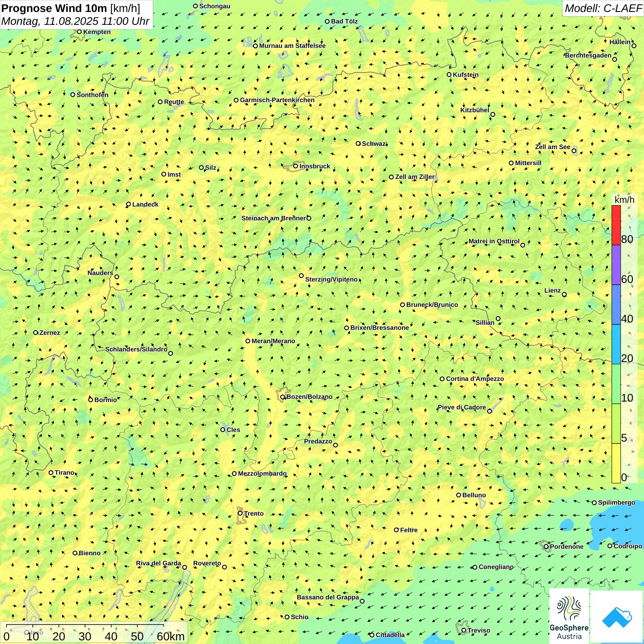644x644 pixels.
Task: Click the Sterzing/Vipiteno label
Action: click(331, 279)
